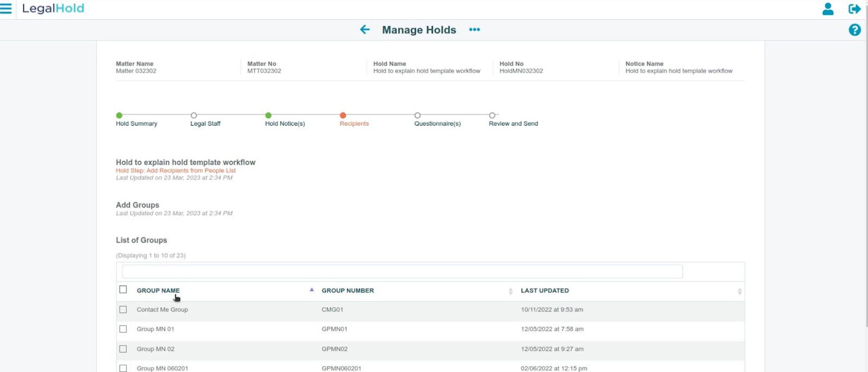
Task: Click the 'Group MN 02' name cell
Action: pyautogui.click(x=155, y=349)
